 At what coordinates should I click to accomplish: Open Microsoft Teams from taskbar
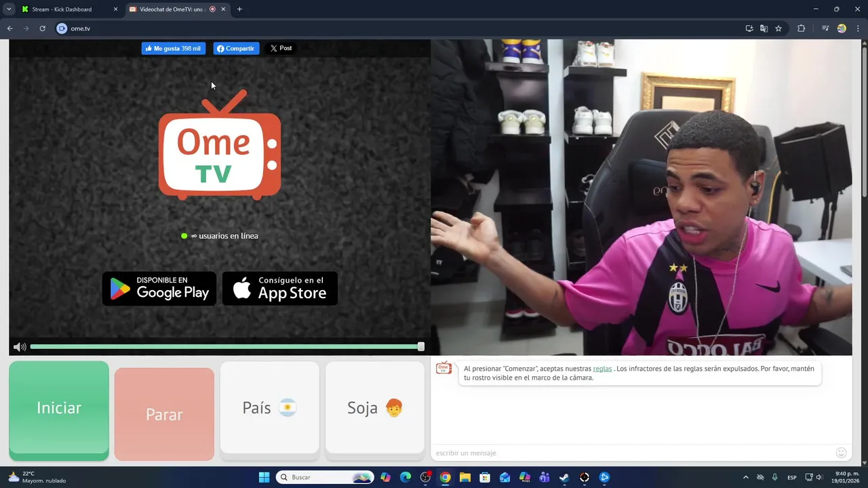point(545,477)
